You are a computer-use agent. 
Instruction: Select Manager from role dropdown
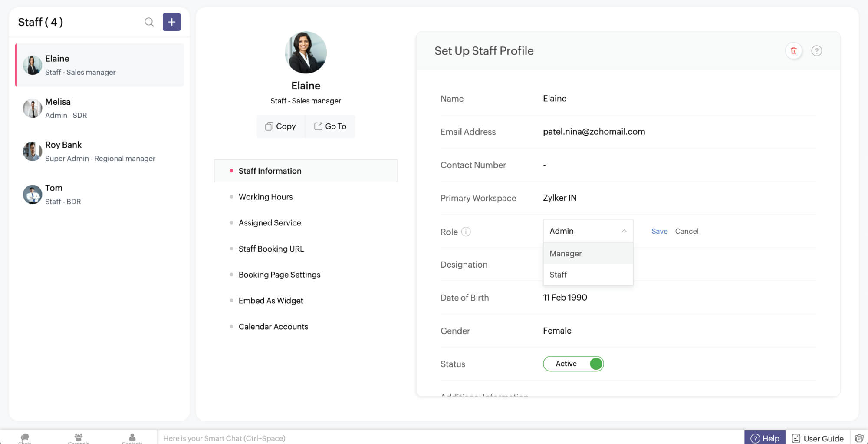tap(566, 254)
